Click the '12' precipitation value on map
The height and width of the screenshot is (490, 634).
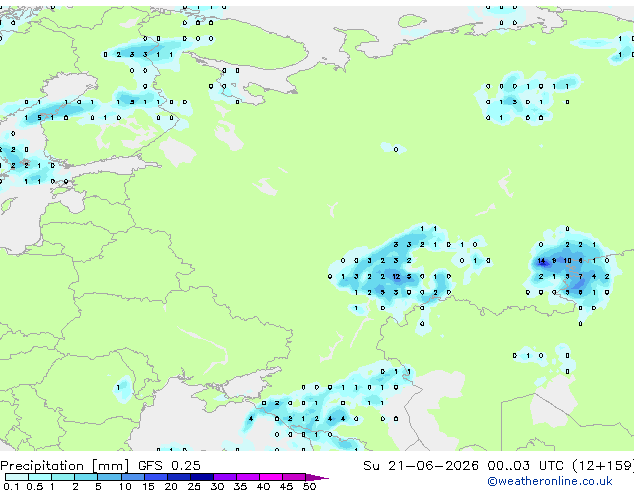(396, 277)
